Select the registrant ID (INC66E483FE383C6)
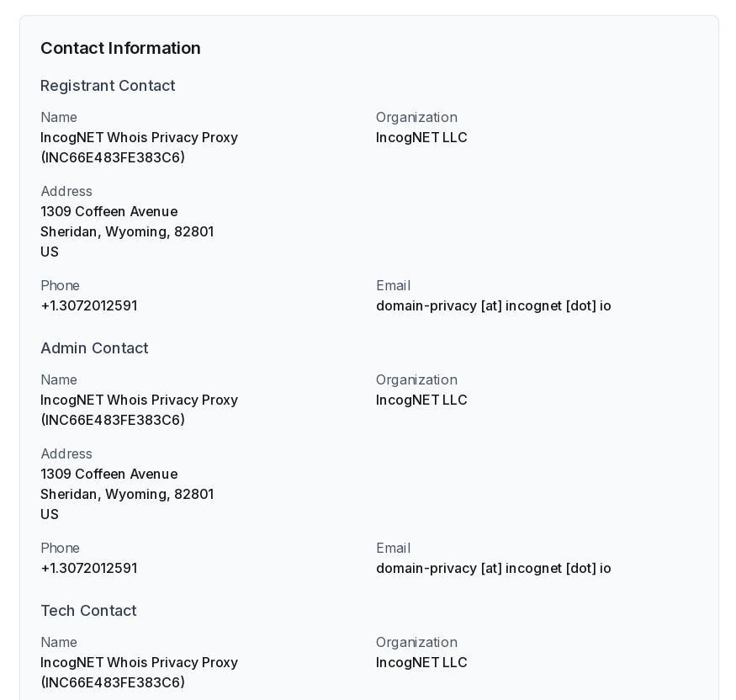736x700 pixels. 113,157
